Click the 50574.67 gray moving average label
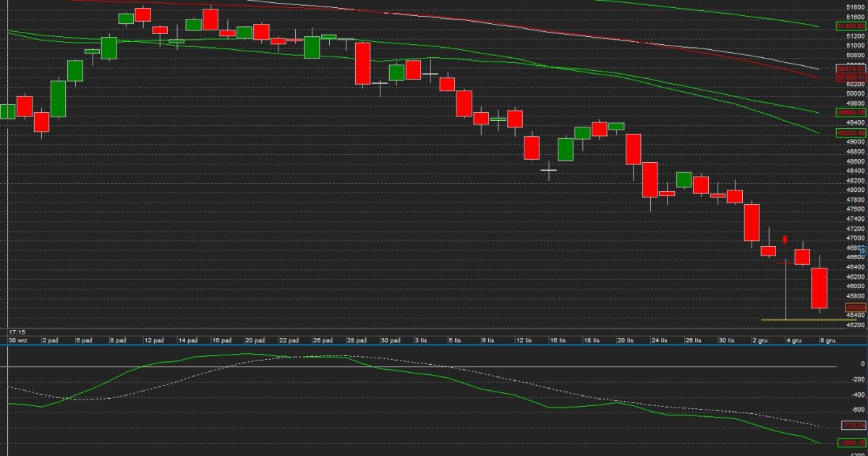 pos(851,69)
